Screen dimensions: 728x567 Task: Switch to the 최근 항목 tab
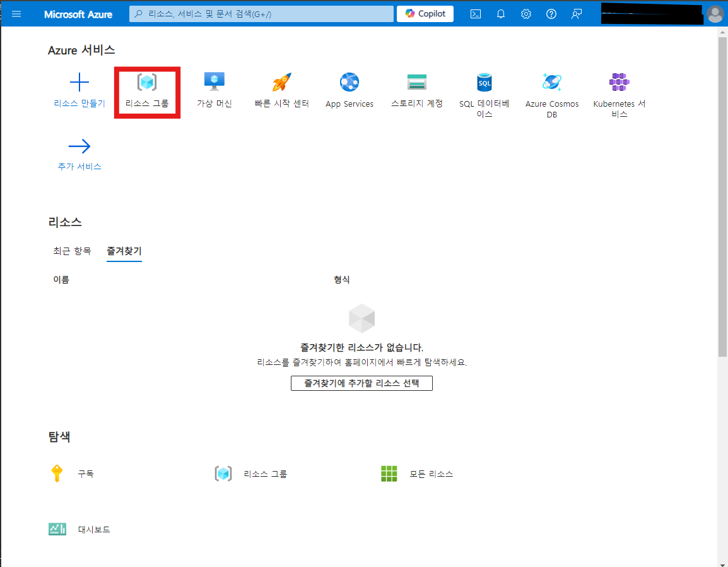point(72,251)
